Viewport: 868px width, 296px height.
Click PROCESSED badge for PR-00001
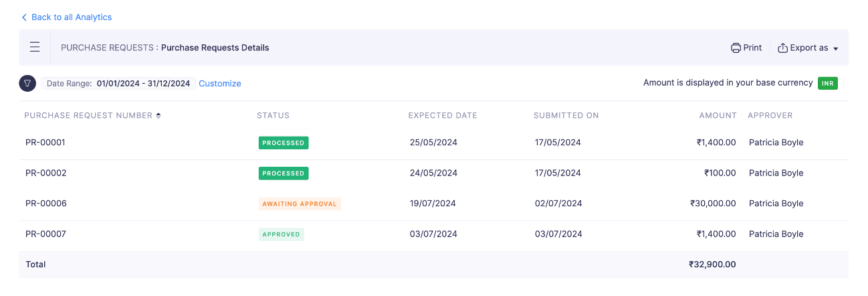284,143
